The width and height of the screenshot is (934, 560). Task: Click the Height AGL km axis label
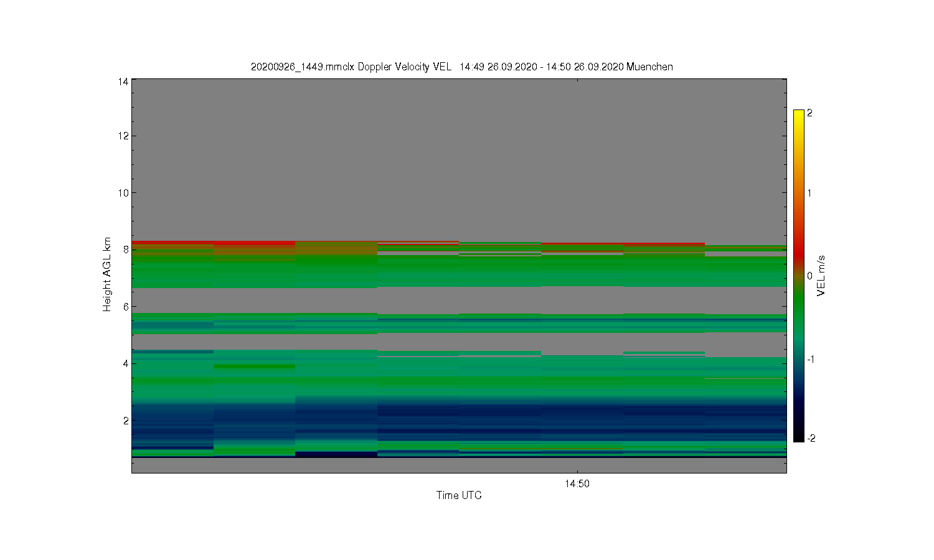tap(107, 274)
